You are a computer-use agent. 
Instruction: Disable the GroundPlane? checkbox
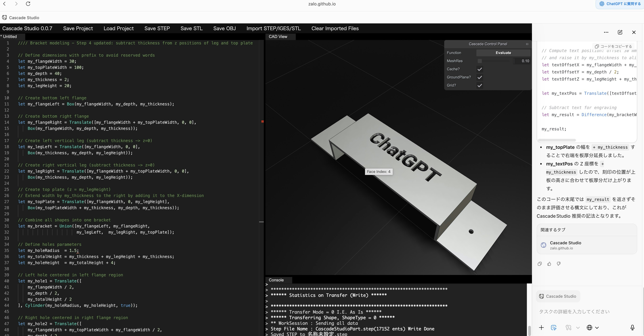click(x=479, y=77)
